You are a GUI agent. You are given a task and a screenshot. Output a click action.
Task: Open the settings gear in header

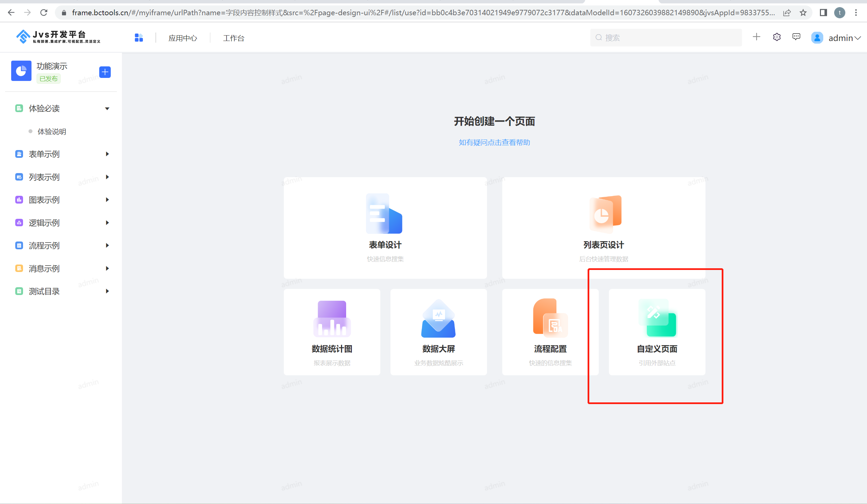click(777, 37)
